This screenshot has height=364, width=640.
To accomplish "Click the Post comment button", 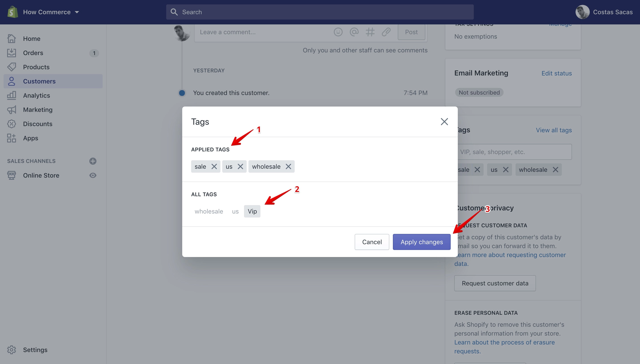I will (x=411, y=32).
